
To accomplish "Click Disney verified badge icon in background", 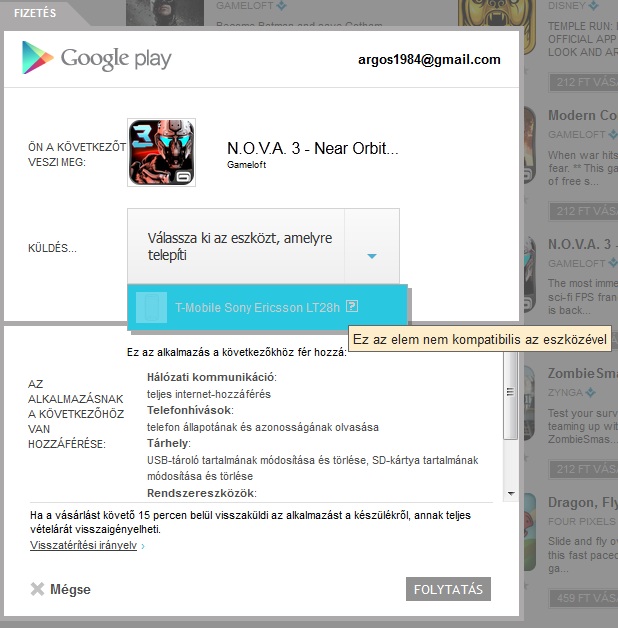I will (x=594, y=6).
